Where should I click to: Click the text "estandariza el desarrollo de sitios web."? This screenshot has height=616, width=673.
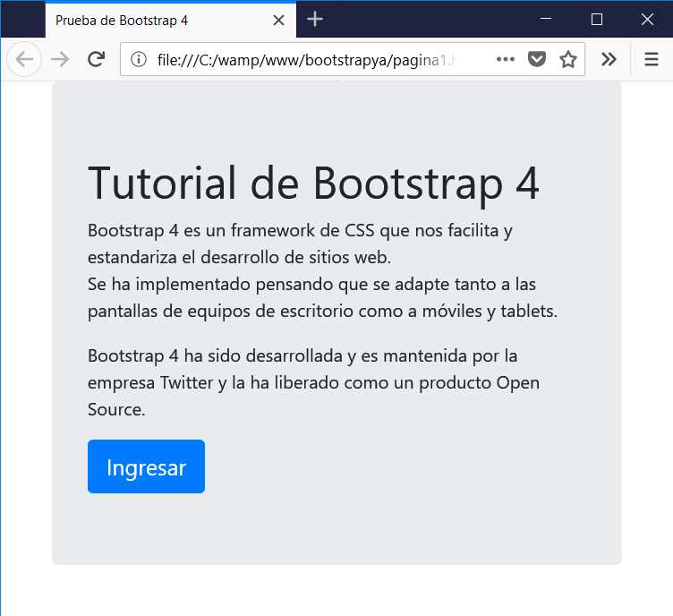pyautogui.click(x=240, y=258)
